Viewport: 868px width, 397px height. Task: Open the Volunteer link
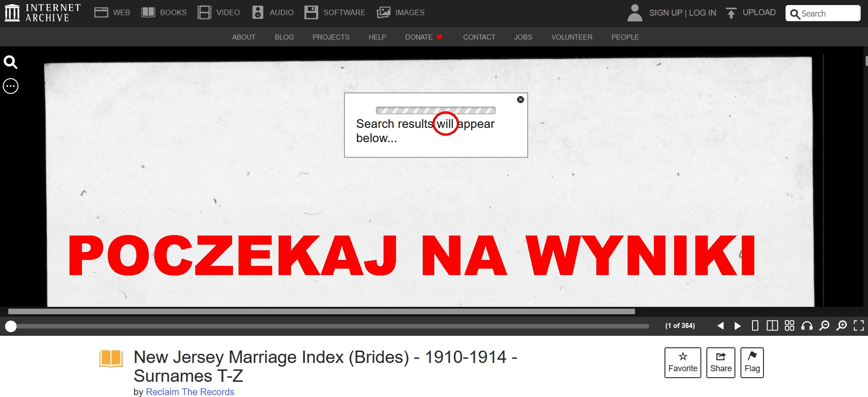[572, 37]
